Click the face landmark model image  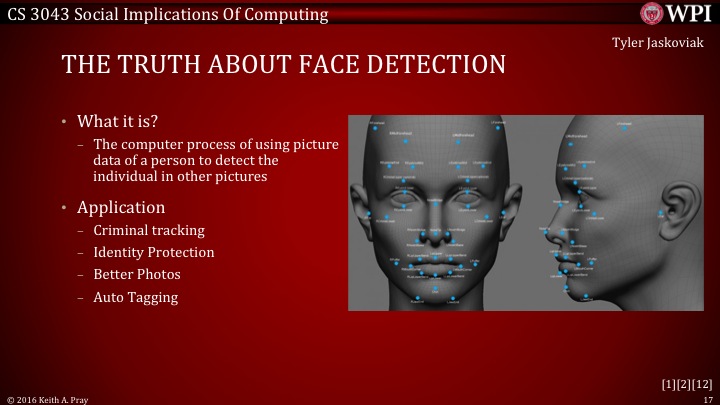point(526,213)
